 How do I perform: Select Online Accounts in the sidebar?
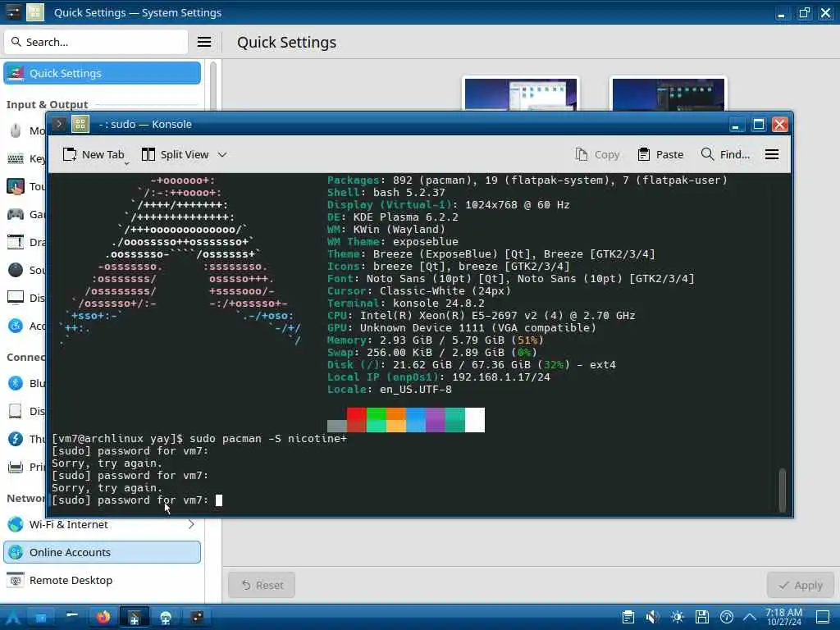tap(102, 552)
